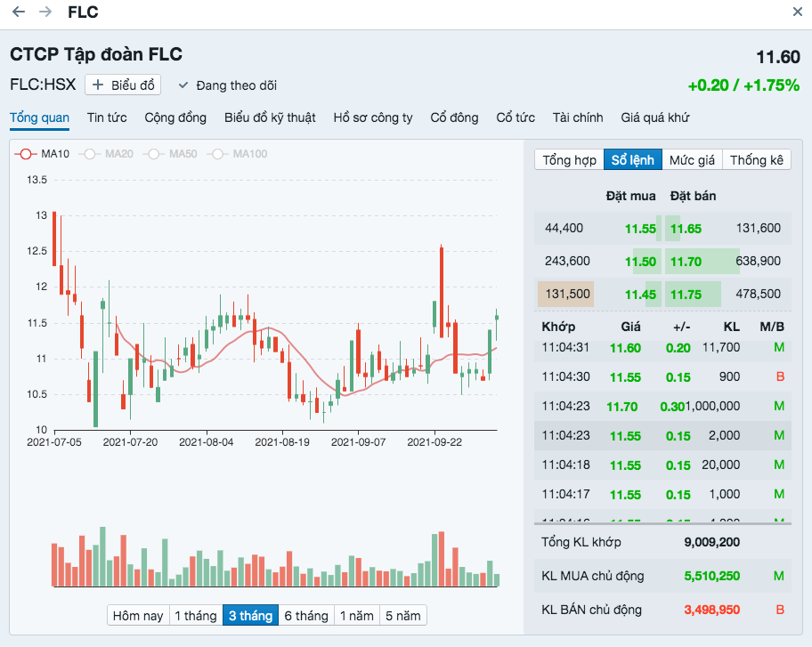Click highlighted bid volume 131,500

click(x=567, y=294)
